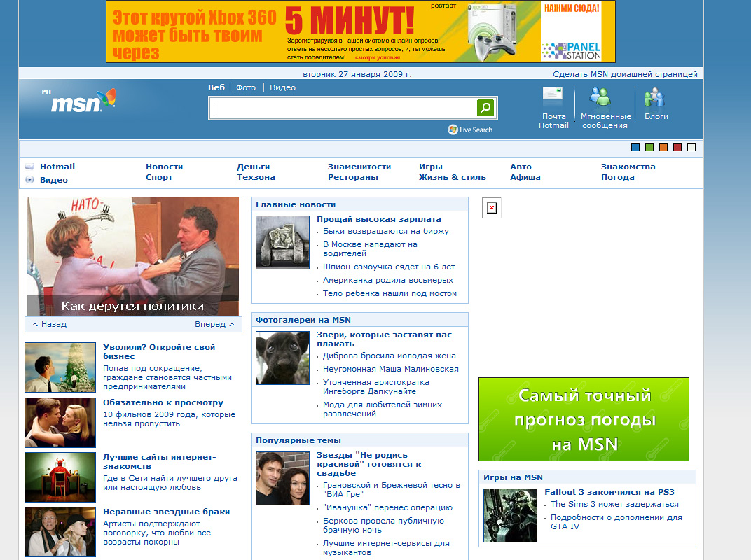Screen dimensions: 751x560
Task: Click the green search magnifier button
Action: point(485,108)
